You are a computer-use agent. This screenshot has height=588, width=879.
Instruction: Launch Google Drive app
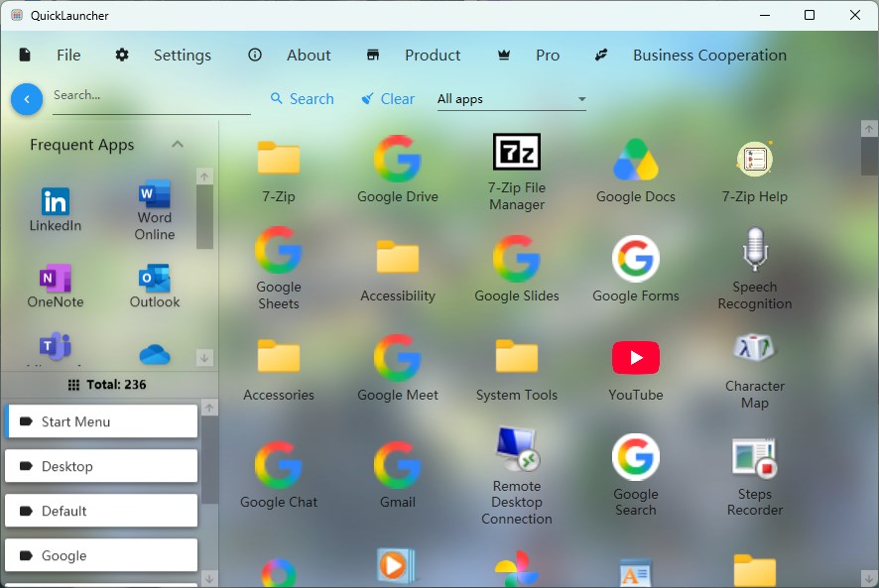point(398,170)
